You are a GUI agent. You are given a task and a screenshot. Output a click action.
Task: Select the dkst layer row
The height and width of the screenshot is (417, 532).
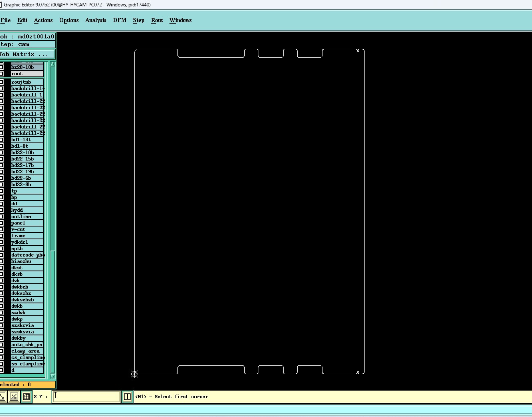pos(27,268)
